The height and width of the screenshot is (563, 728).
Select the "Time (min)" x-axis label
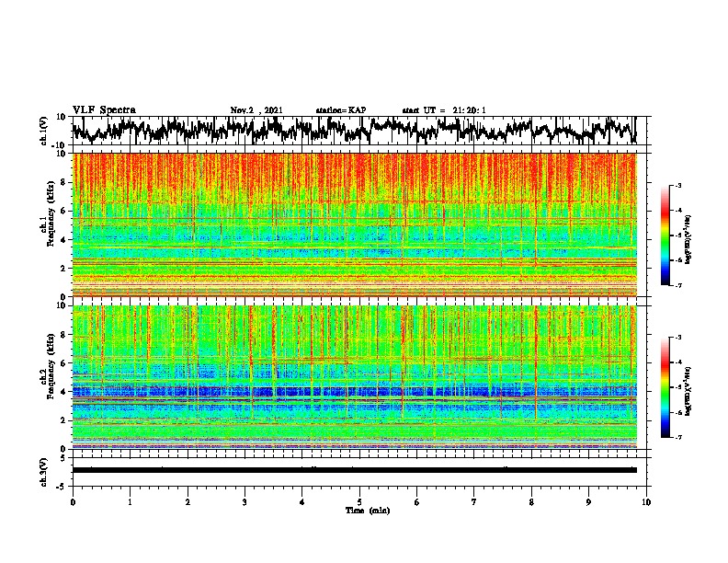pos(368,511)
